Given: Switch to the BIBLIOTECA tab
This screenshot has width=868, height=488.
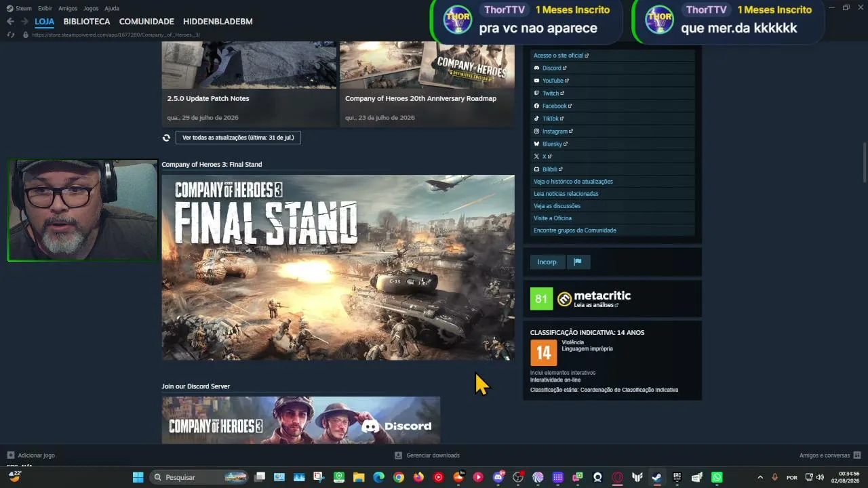Looking at the screenshot, I should (87, 22).
